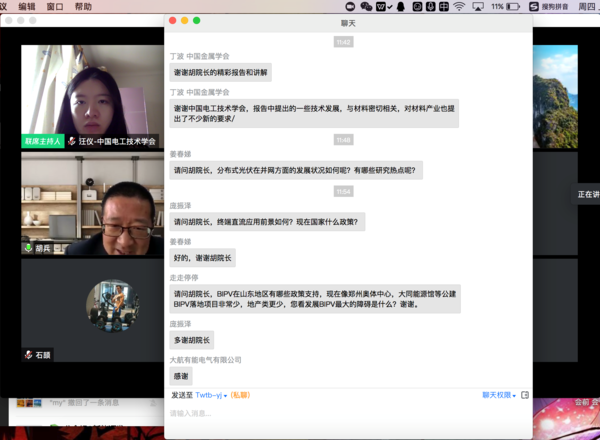Click the green microphone icon beside 胡兵

click(x=28, y=248)
